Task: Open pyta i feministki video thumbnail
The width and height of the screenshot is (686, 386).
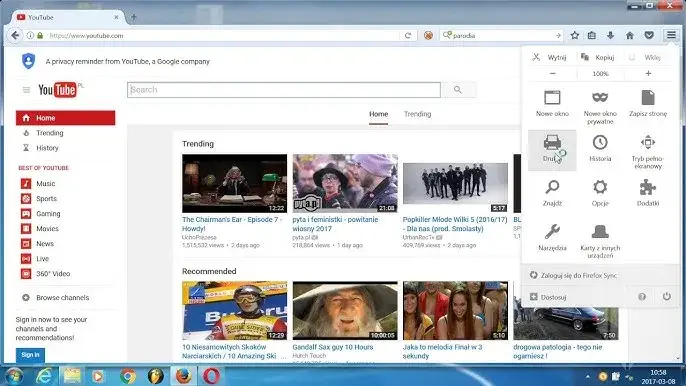Action: point(345,183)
